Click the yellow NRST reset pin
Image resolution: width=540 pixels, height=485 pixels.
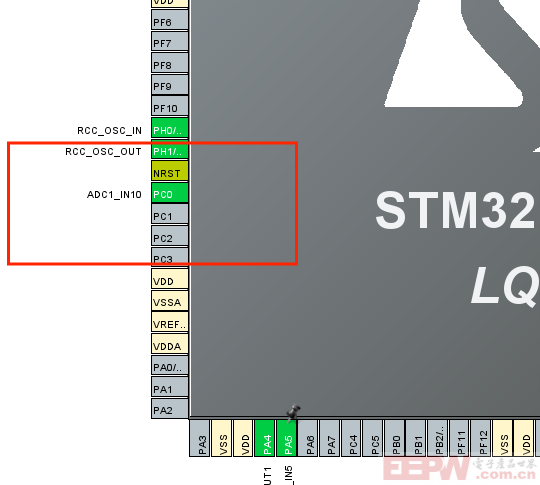(x=170, y=171)
